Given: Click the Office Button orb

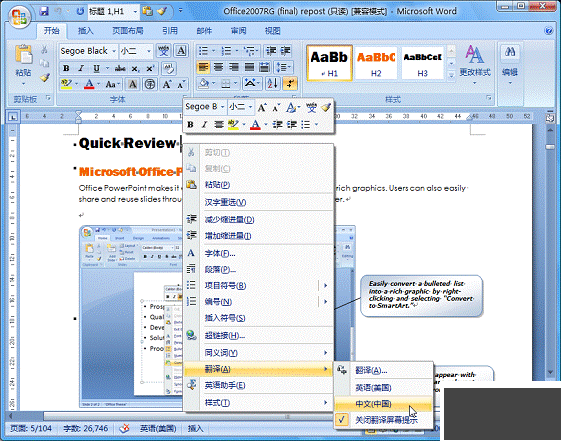Looking at the screenshot, I should 20,17.
